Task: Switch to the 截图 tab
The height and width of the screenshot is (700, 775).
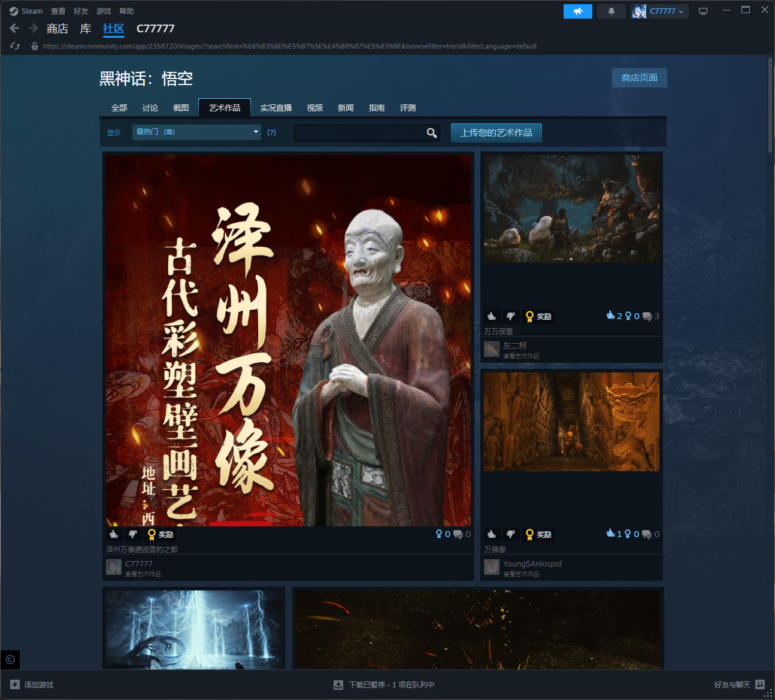Action: [181, 108]
